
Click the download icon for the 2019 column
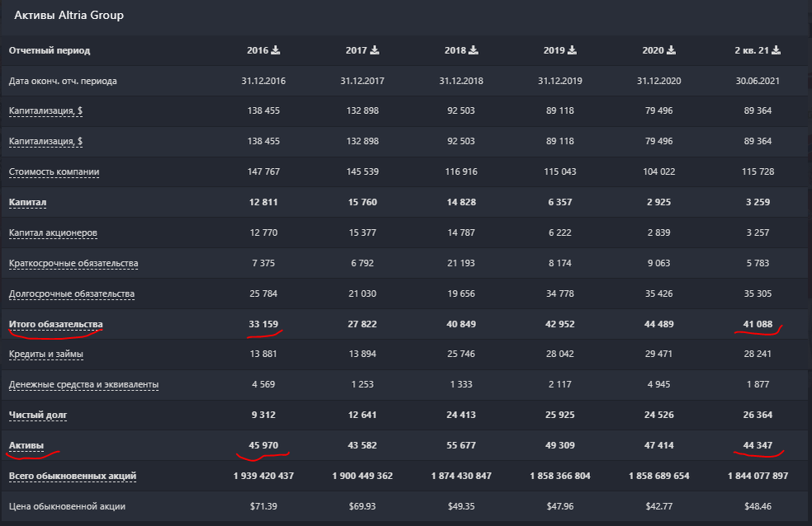[x=572, y=49]
